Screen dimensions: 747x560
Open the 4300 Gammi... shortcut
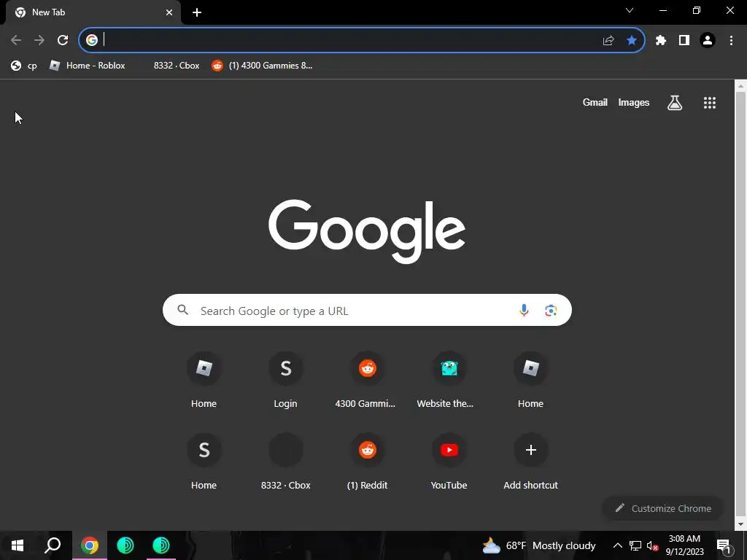click(x=365, y=379)
